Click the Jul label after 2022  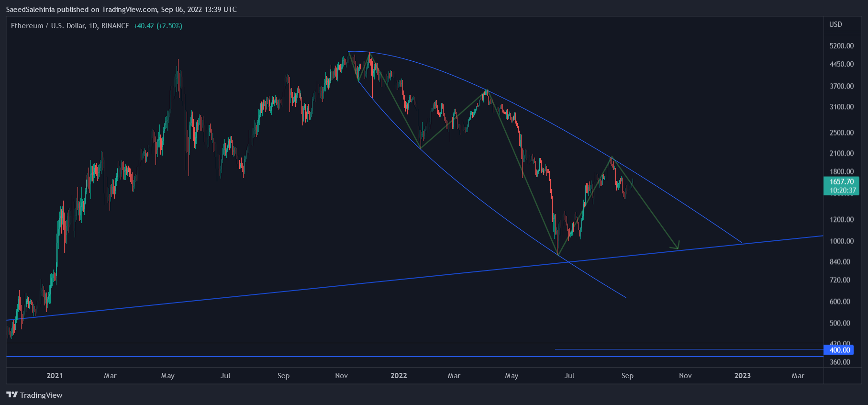coord(569,375)
